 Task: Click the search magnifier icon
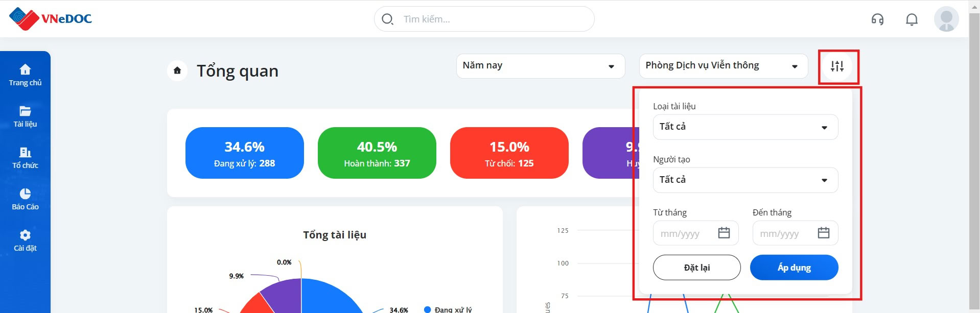pyautogui.click(x=387, y=19)
